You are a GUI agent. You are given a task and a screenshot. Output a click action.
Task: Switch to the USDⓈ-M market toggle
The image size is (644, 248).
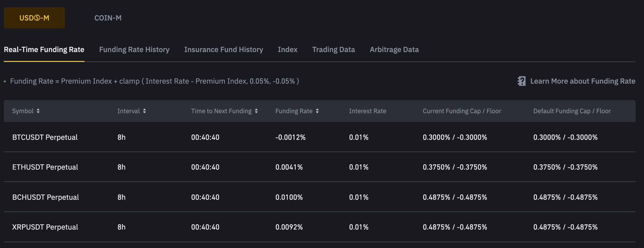tap(34, 18)
